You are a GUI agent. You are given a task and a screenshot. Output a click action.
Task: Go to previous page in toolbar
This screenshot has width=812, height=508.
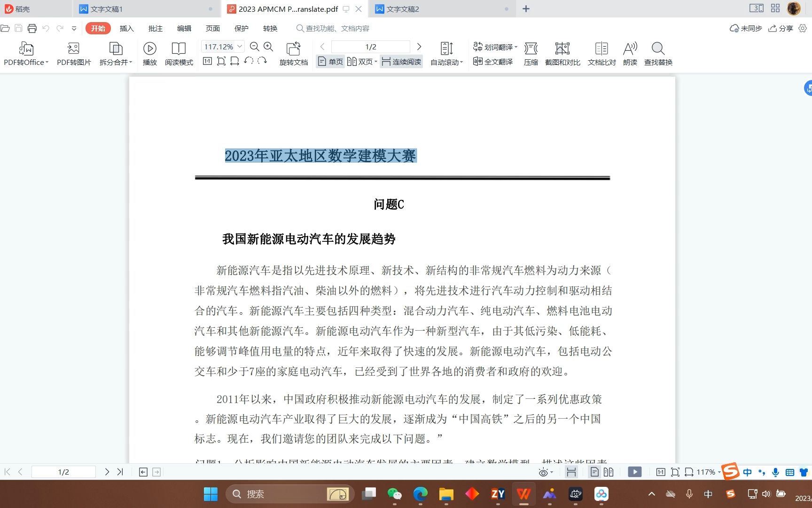pos(322,47)
